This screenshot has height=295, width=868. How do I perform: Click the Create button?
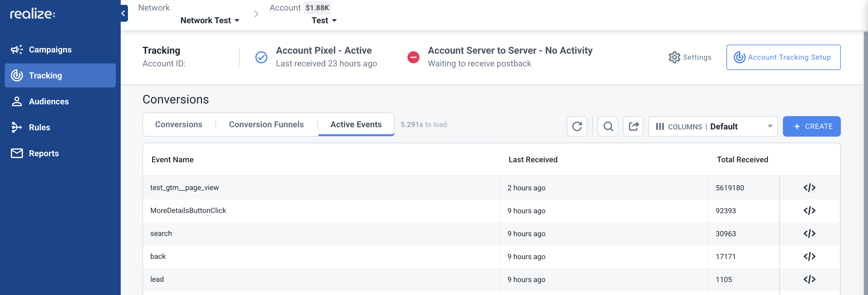pos(812,126)
